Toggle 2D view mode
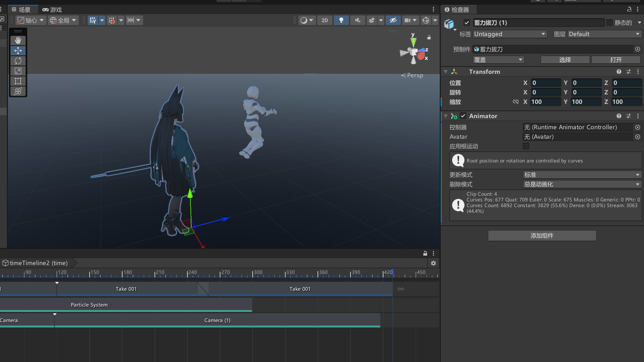The height and width of the screenshot is (362, 644). point(325,20)
